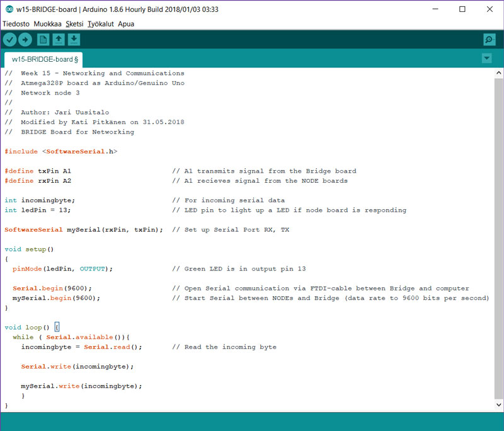Viewport: 504px width, 431px height.
Task: Click the 'int incomingbyte;' declaration
Action: coord(40,200)
